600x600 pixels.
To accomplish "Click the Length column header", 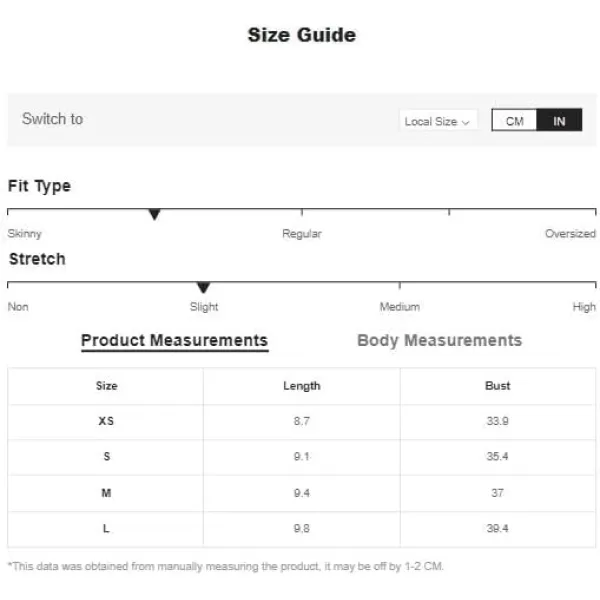I will (x=302, y=386).
